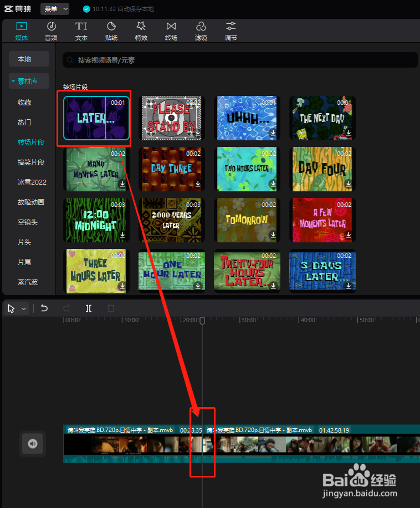Open the 音频 audio tab
The width and height of the screenshot is (420, 508).
coord(51,31)
